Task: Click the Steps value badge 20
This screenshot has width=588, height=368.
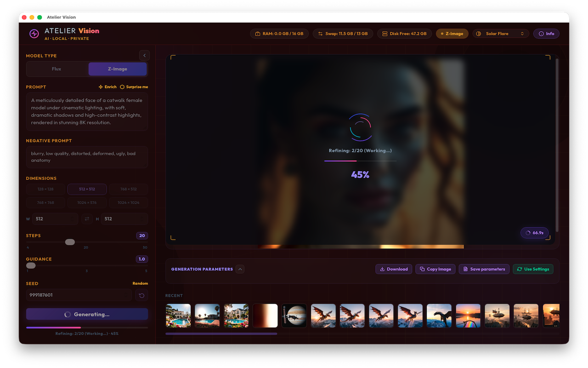Action: pyautogui.click(x=142, y=236)
